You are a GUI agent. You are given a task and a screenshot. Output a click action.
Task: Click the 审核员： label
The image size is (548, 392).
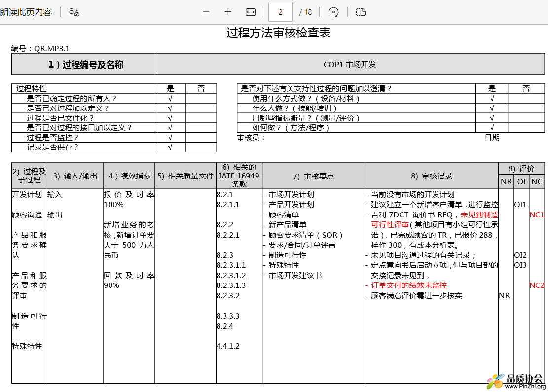click(251, 138)
